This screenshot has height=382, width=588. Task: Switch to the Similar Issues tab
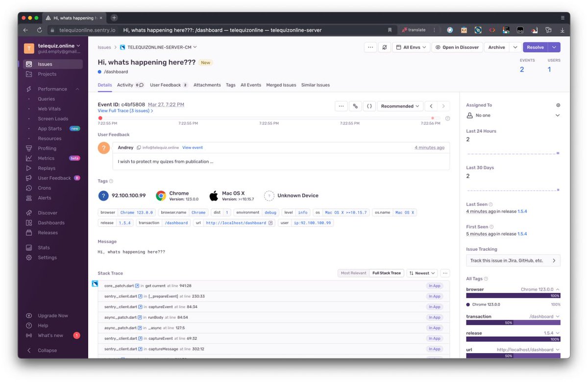click(x=315, y=85)
